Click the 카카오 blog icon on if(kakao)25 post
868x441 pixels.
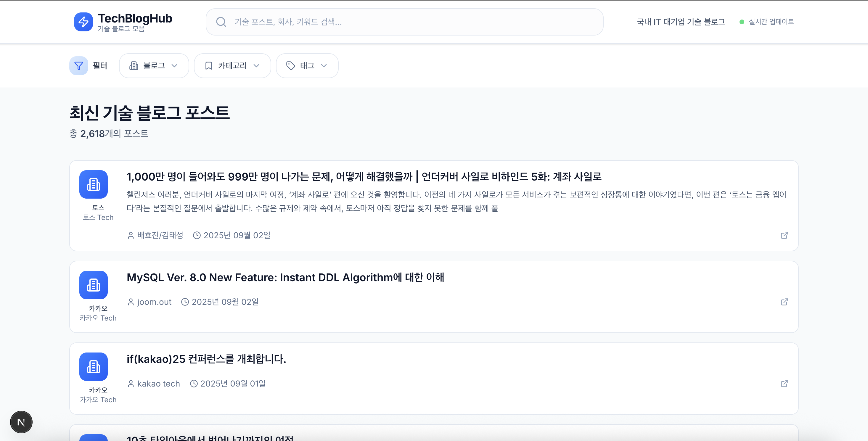(x=93, y=366)
